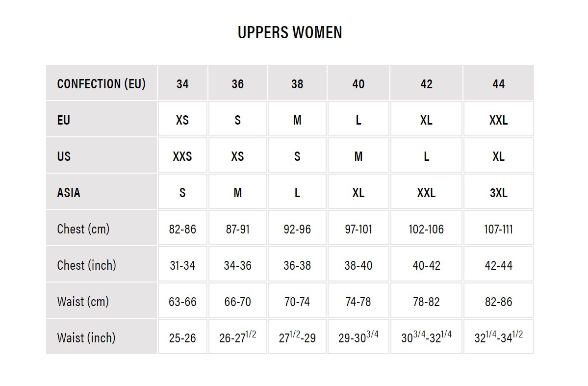Click confection size 44 column header
The image size is (588, 386).
[x=498, y=84]
